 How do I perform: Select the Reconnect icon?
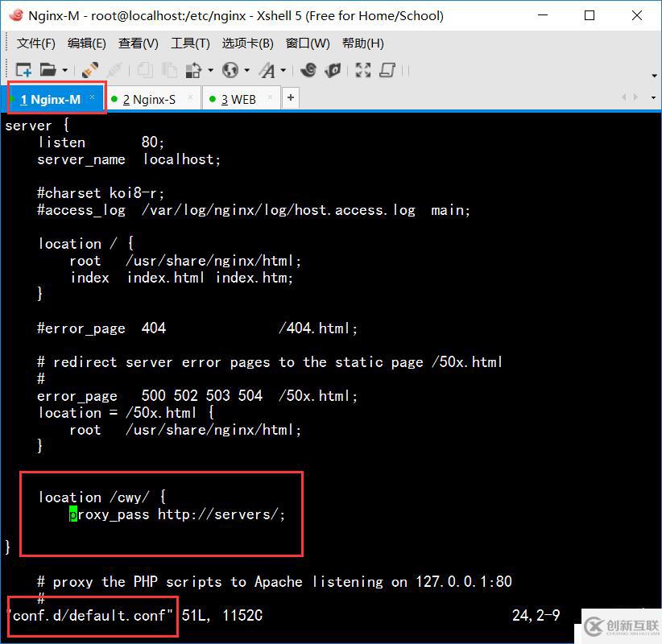(x=89, y=69)
